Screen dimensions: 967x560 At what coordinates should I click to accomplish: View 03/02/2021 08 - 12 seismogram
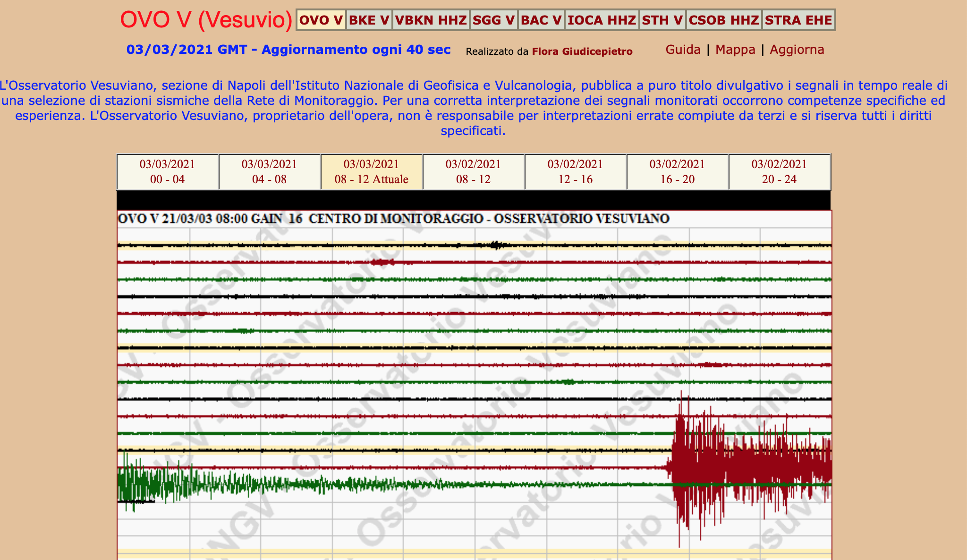[x=473, y=172]
